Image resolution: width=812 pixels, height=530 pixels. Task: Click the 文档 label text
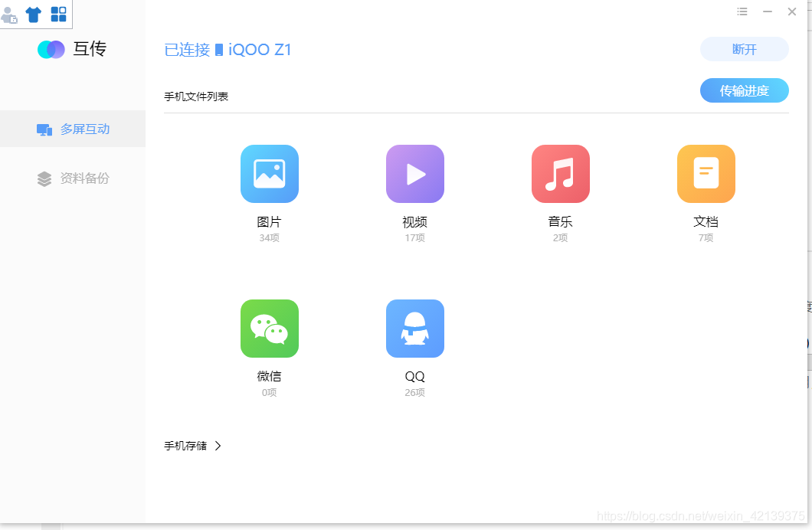[x=706, y=222]
